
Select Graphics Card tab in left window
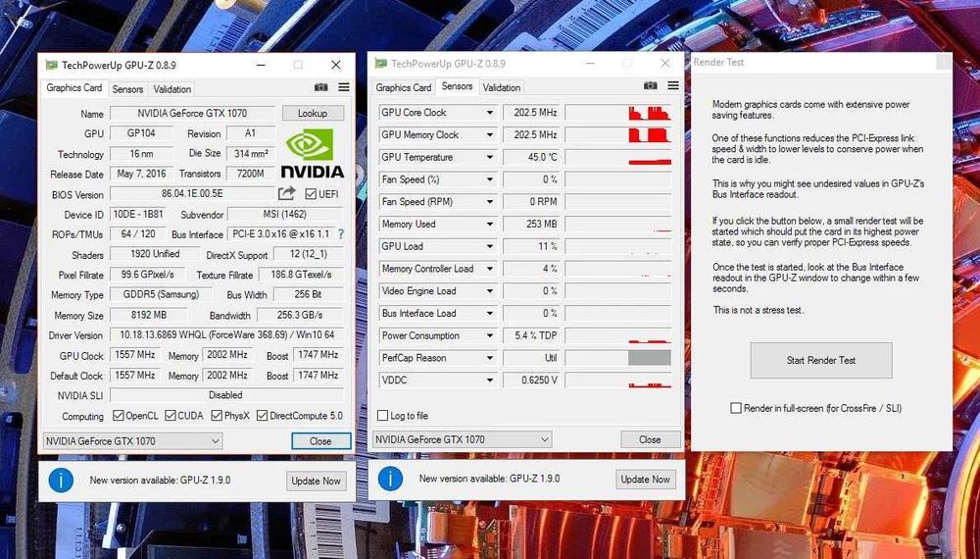click(x=74, y=87)
